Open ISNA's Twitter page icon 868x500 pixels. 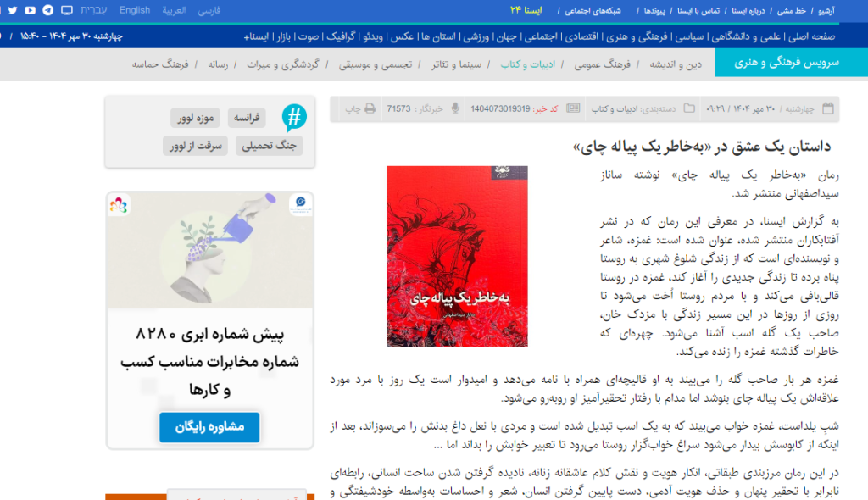point(14,11)
